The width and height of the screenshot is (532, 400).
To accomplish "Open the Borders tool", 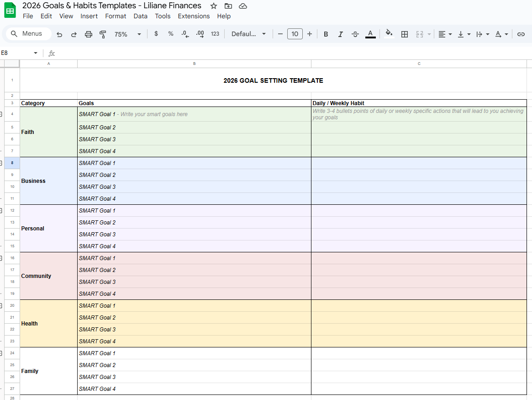I will 405,34.
